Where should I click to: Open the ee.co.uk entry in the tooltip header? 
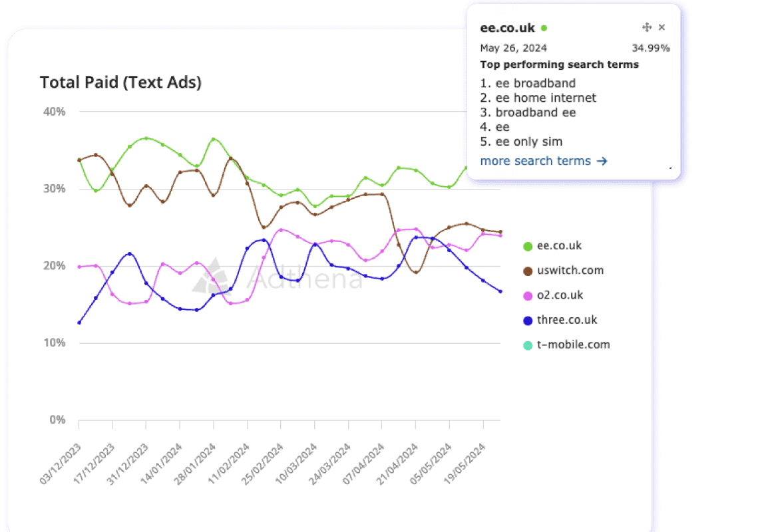click(507, 27)
